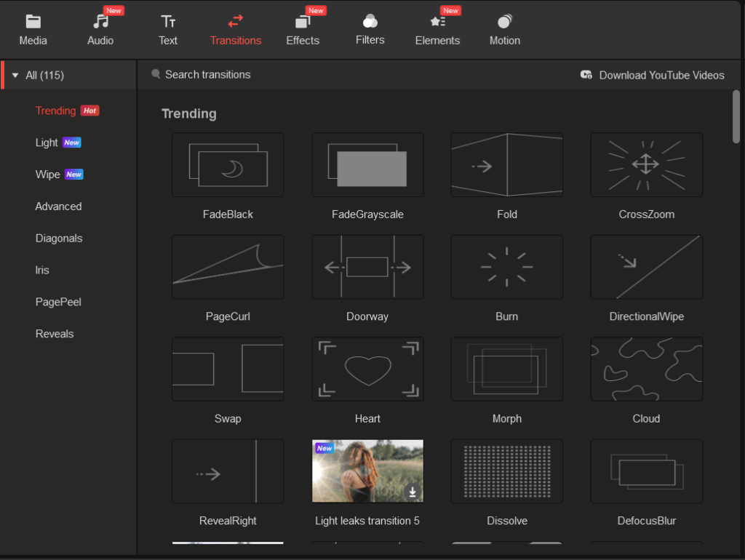745x560 pixels.
Task: Click the Download YouTube Videos icon
Action: (x=586, y=75)
